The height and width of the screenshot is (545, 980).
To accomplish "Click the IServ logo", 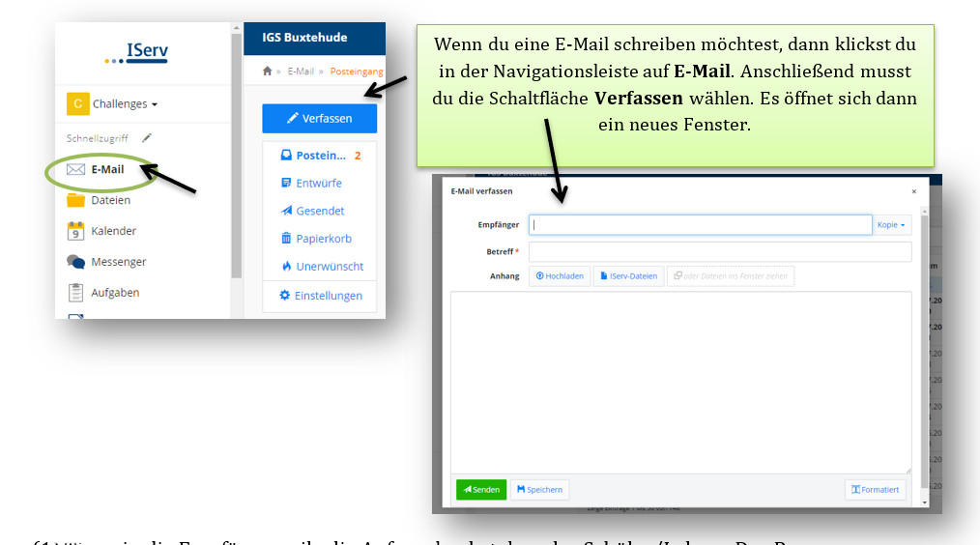I will point(137,52).
